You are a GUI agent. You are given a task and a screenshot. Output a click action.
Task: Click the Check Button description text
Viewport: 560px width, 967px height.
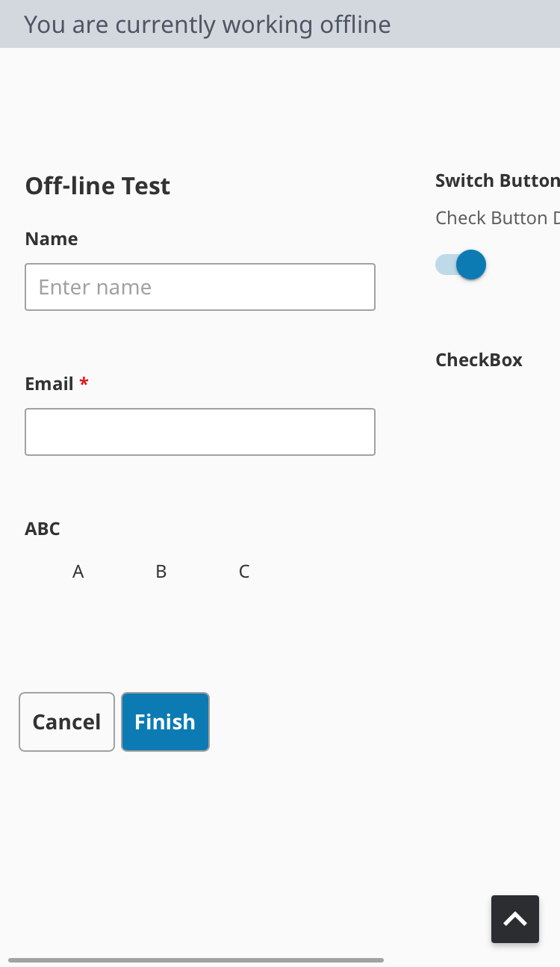click(497, 218)
